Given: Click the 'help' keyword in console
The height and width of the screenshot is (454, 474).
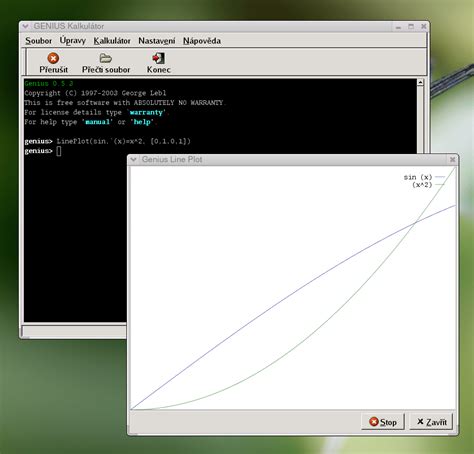Looking at the screenshot, I should click(142, 122).
